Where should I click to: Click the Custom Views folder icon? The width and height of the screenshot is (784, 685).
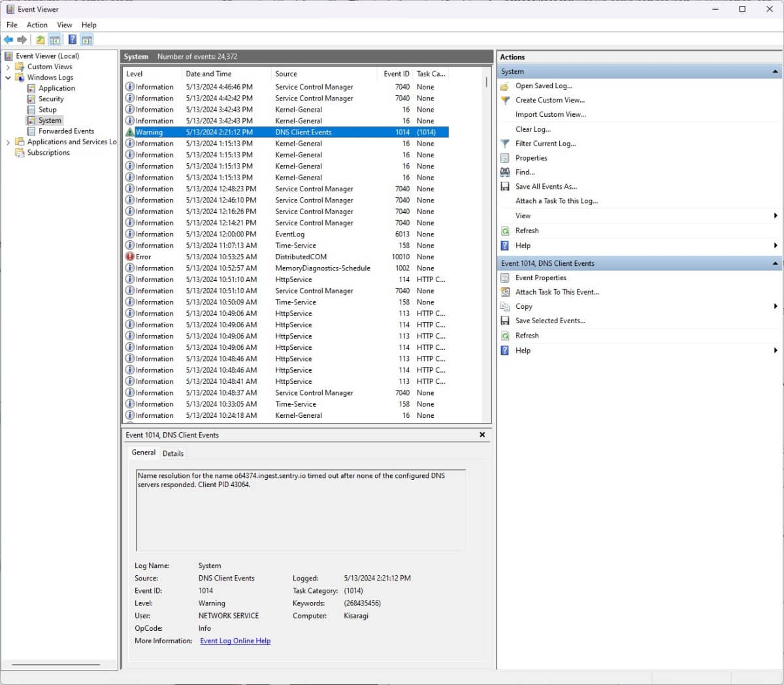click(20, 67)
